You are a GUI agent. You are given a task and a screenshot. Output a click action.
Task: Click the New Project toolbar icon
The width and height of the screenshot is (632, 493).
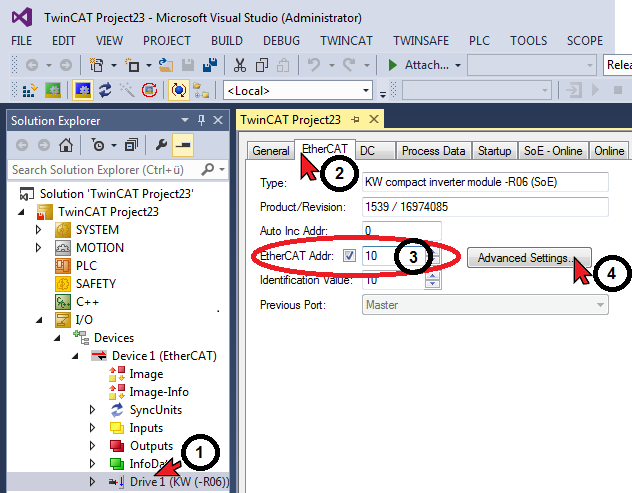tap(96, 65)
